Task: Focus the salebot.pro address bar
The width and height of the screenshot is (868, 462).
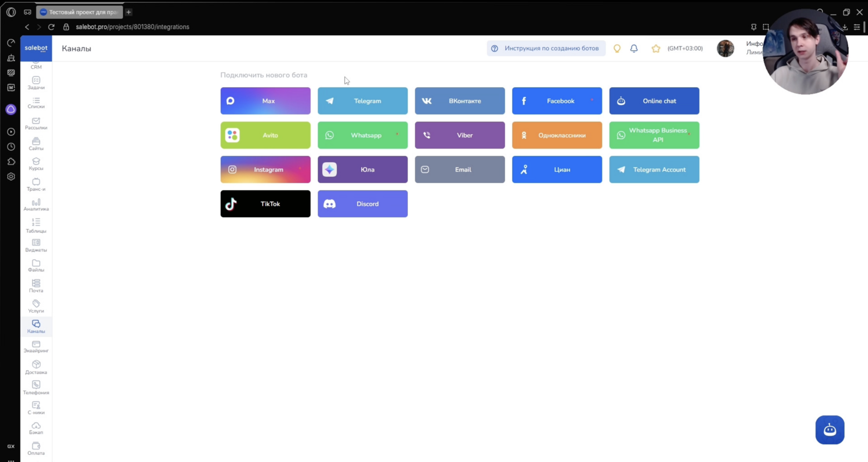Action: tap(132, 27)
